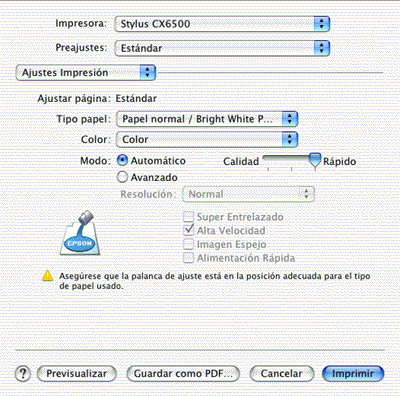This screenshot has width=400, height=396.
Task: Click the Preajustes popup arrow icon
Action: [321, 48]
